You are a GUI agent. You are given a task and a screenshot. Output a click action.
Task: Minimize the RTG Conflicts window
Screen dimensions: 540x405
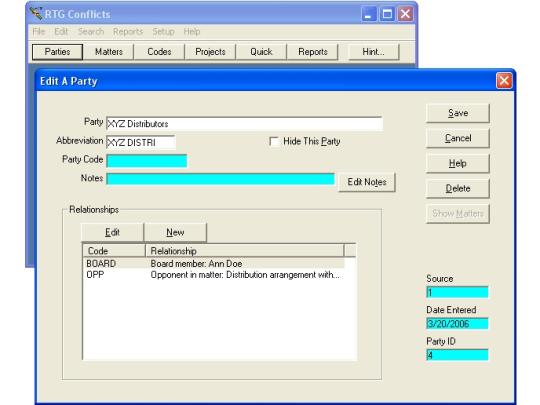coord(368,14)
